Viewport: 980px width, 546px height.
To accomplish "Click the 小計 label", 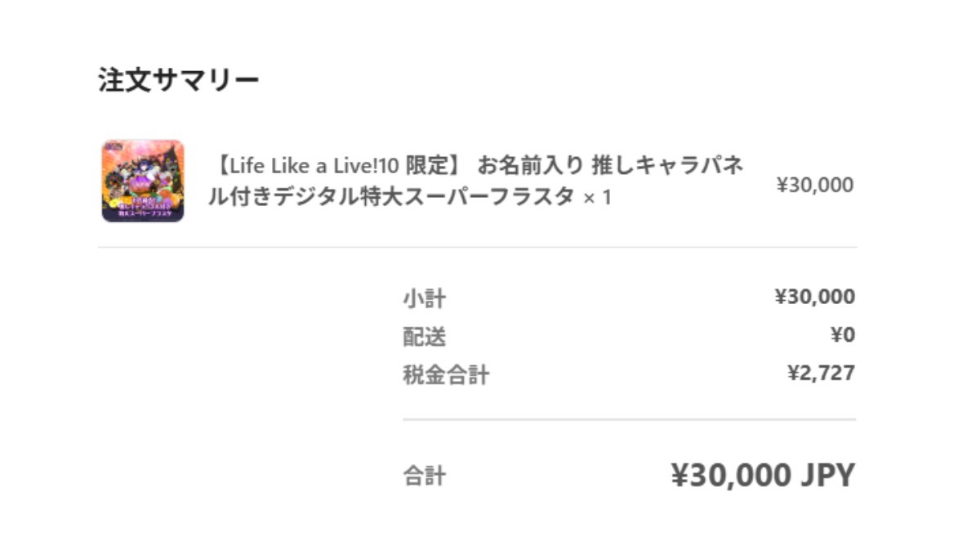I will [x=424, y=298].
